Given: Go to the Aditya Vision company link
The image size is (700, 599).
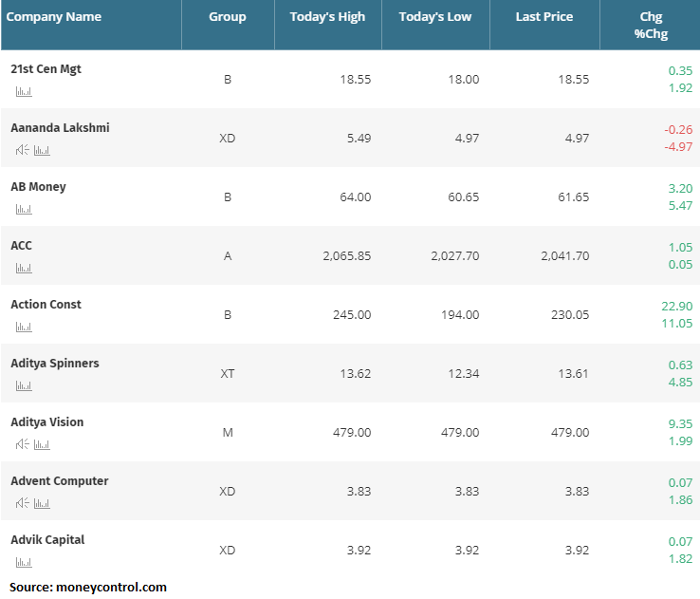Looking at the screenshot, I should [x=46, y=422].
